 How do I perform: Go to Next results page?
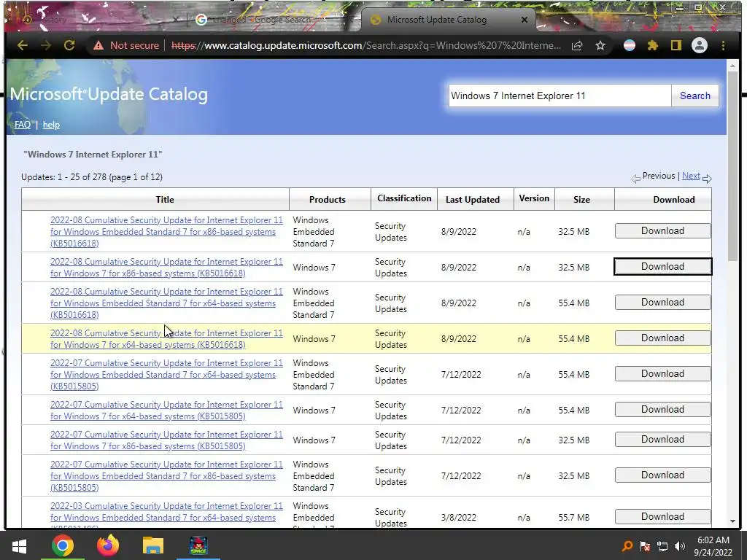[x=691, y=176]
